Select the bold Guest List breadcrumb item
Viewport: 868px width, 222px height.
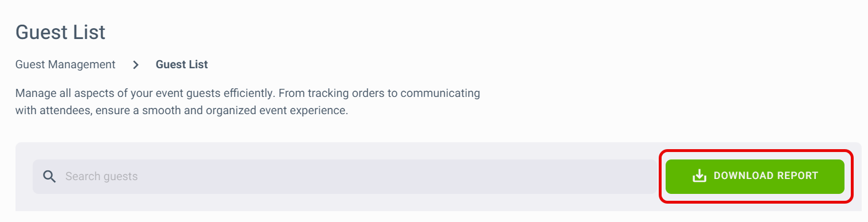[182, 65]
